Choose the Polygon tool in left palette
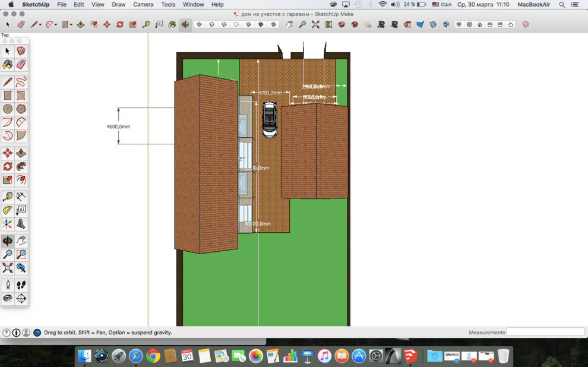Image resolution: width=588 pixels, height=367 pixels. (21, 109)
